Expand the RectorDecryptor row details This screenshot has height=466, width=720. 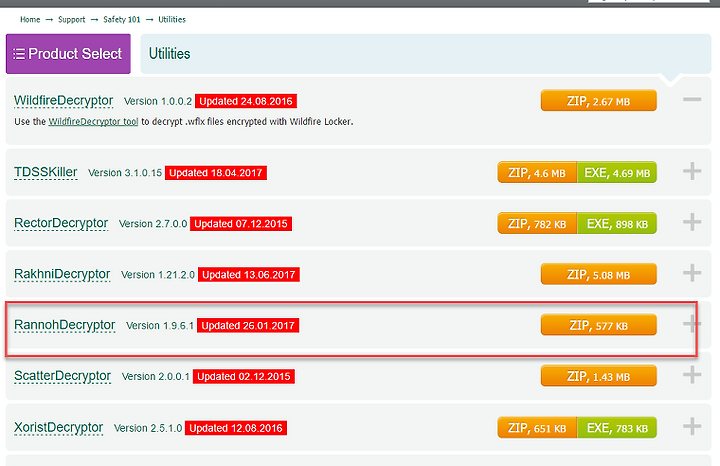(692, 222)
